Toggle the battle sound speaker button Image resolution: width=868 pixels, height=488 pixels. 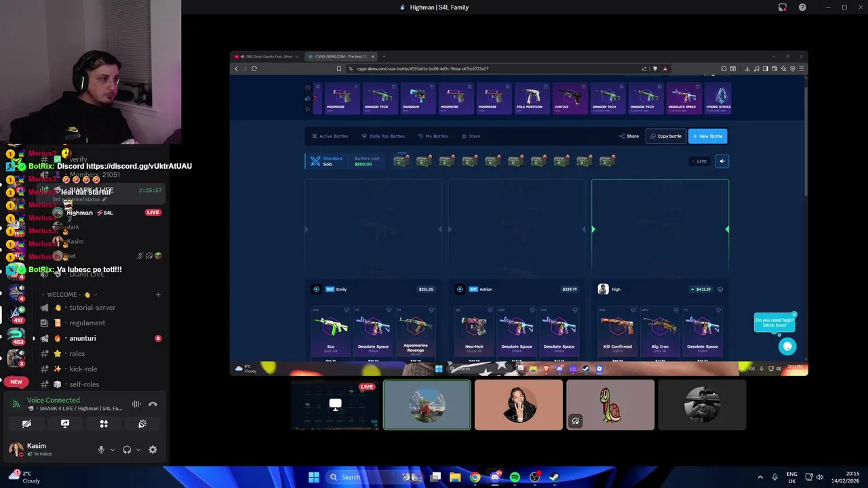722,161
